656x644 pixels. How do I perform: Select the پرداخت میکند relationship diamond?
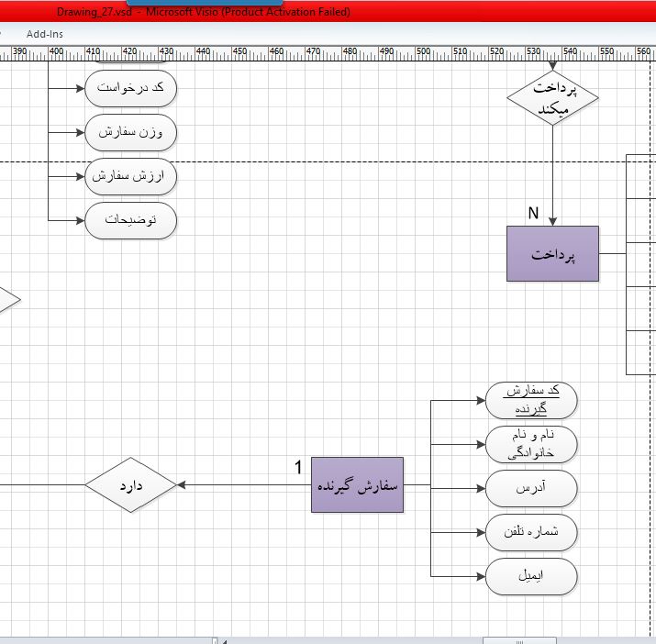click(x=552, y=98)
